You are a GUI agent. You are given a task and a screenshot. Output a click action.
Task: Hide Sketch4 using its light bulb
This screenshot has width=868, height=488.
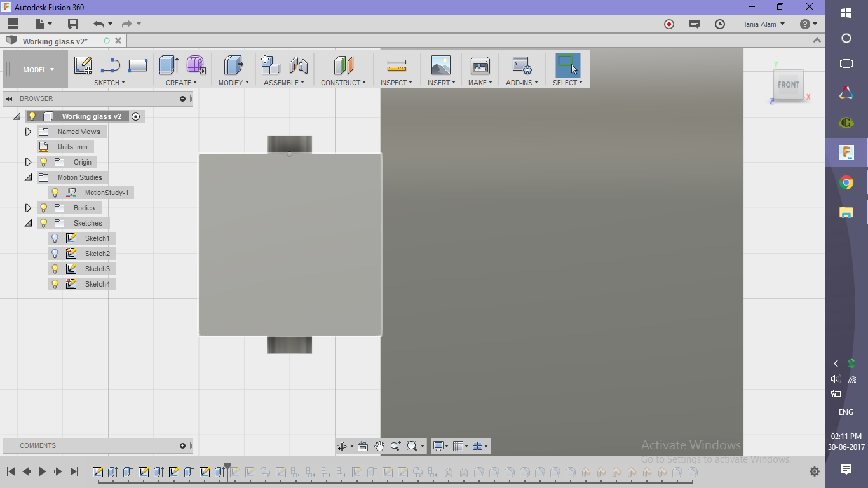(x=55, y=284)
